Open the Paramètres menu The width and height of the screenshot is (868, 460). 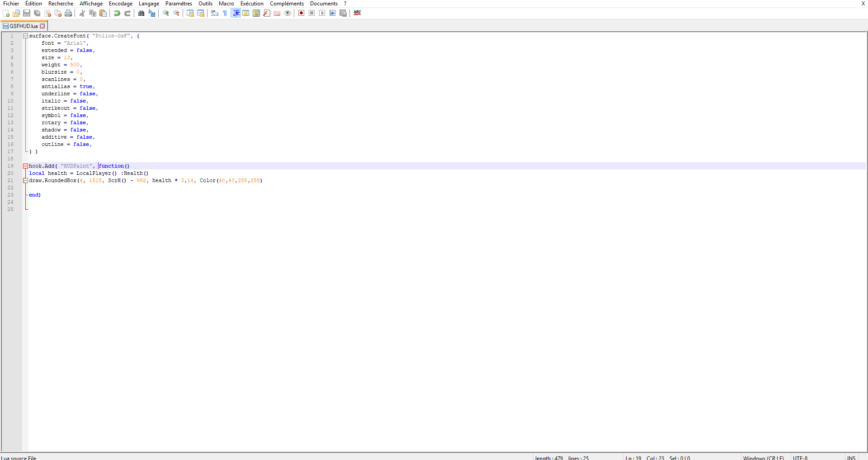click(179, 4)
